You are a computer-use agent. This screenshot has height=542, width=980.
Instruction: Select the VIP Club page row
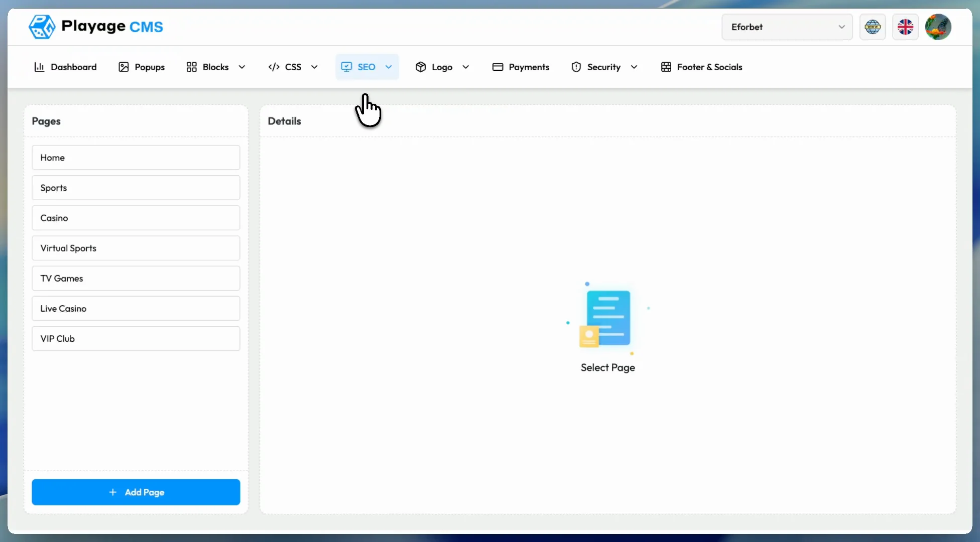click(136, 339)
